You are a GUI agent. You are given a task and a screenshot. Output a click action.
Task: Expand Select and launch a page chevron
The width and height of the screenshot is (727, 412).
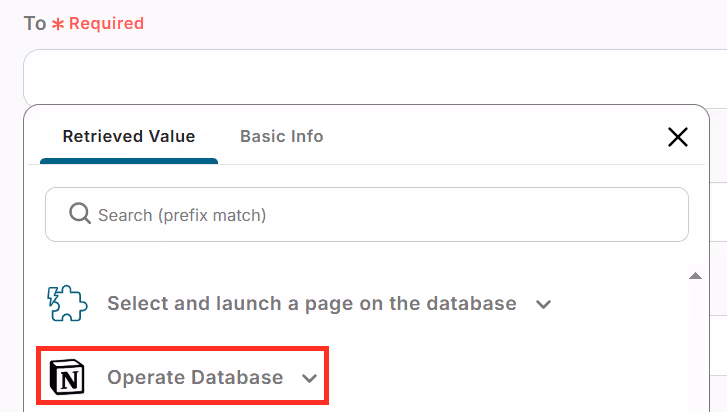click(x=543, y=304)
